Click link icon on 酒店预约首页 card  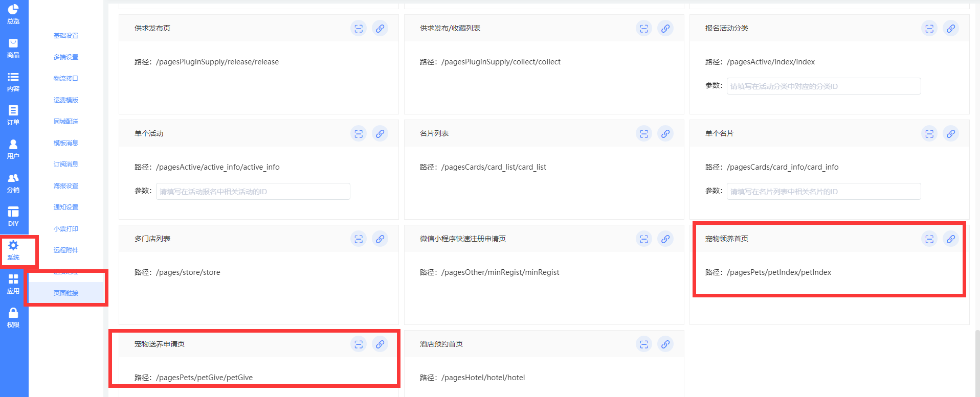point(665,344)
